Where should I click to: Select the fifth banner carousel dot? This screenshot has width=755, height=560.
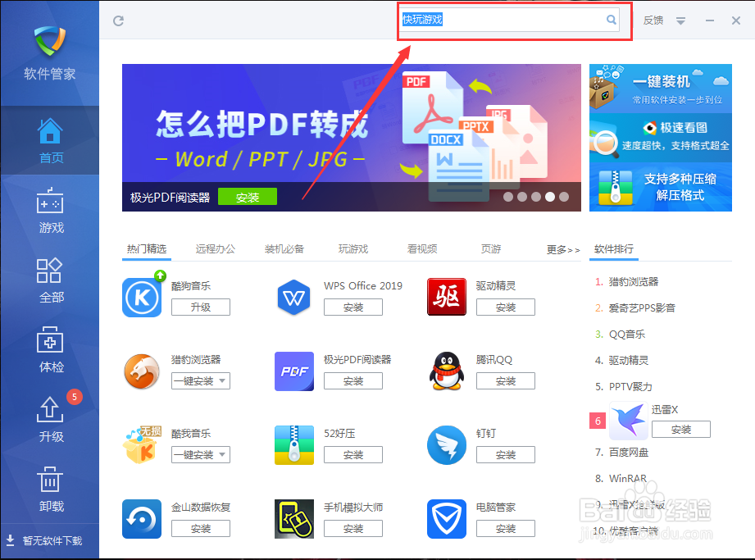tap(564, 197)
